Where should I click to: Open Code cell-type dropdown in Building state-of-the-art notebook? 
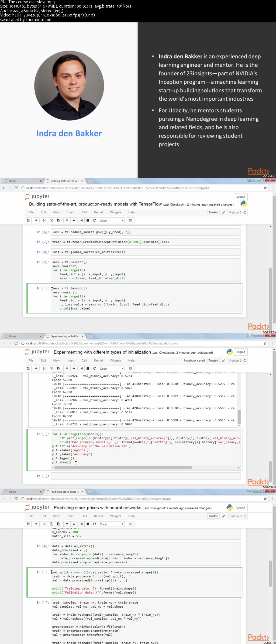point(112,220)
